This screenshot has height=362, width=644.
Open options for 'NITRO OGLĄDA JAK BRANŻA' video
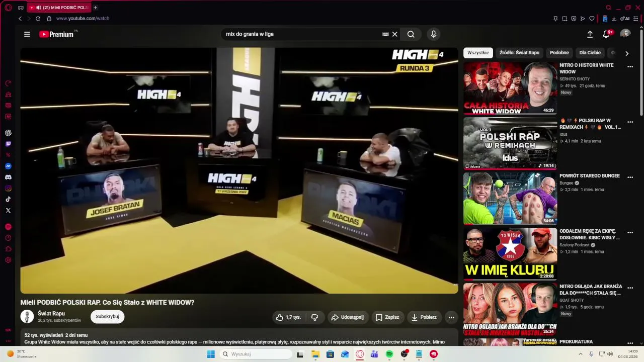click(x=630, y=288)
